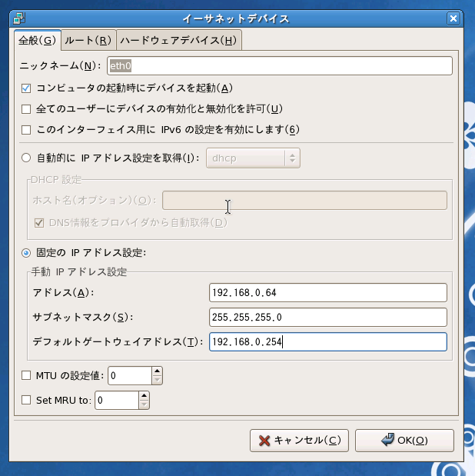
Task: Click the MTU value input box
Action: [x=130, y=375]
